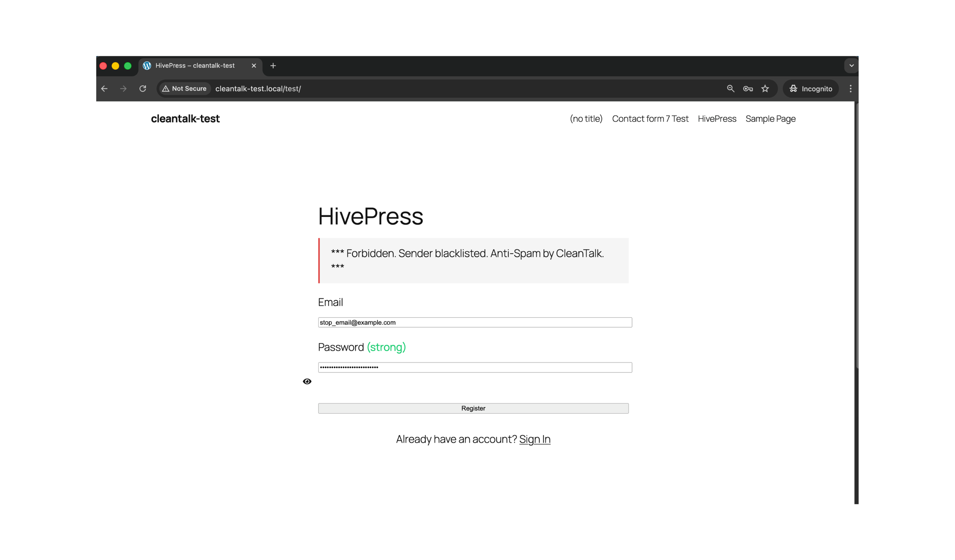Toggle password visibility eye icon
Screen dimensions: 955x560
[x=307, y=381]
